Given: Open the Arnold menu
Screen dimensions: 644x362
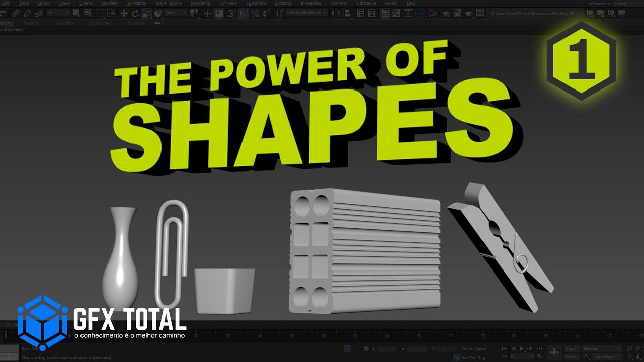Looking at the screenshot, I should tap(391, 3).
